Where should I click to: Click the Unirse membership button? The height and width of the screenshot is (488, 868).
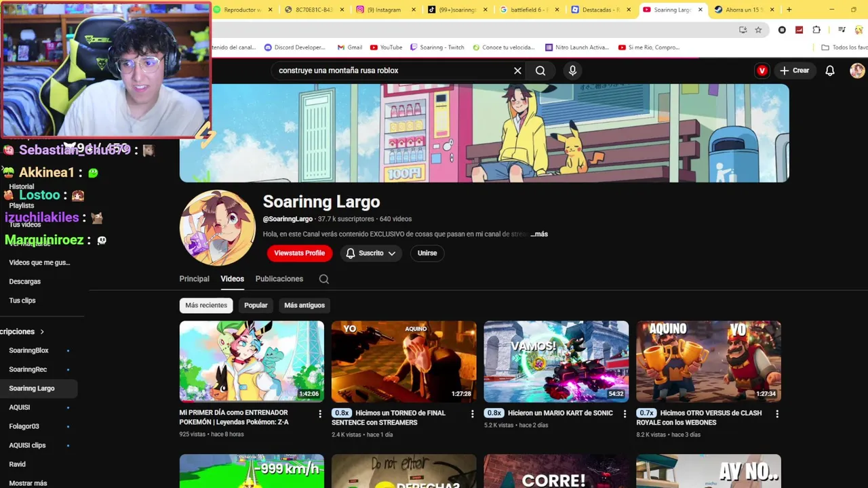pyautogui.click(x=427, y=253)
